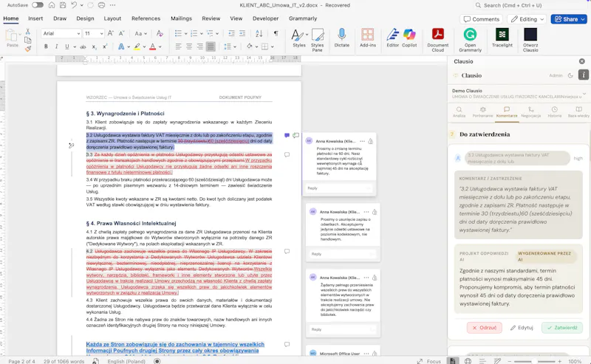Click the Otworz Clausio ribbon icon
Screen dimensions: 591x364
[530, 40]
